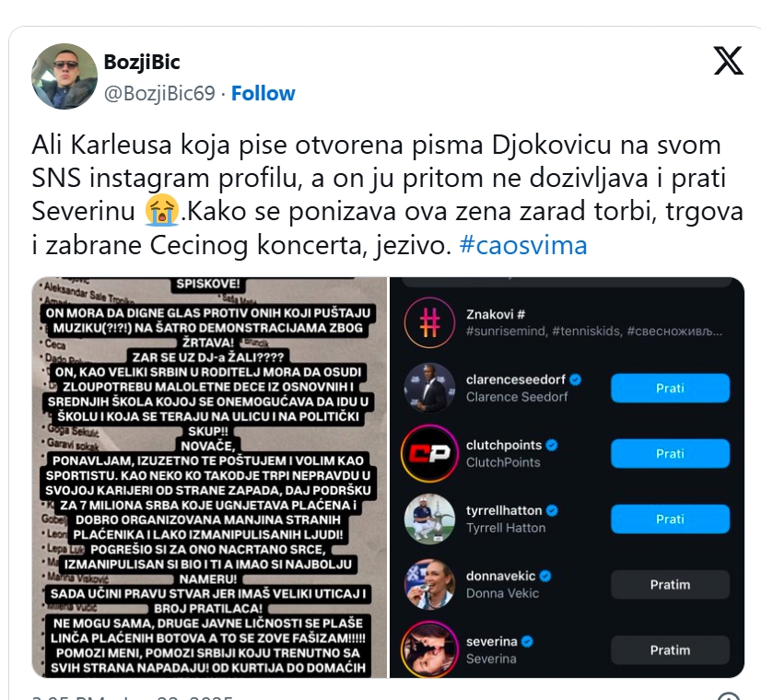
Task: Open the #caosvima hashtag link
Action: point(523,245)
